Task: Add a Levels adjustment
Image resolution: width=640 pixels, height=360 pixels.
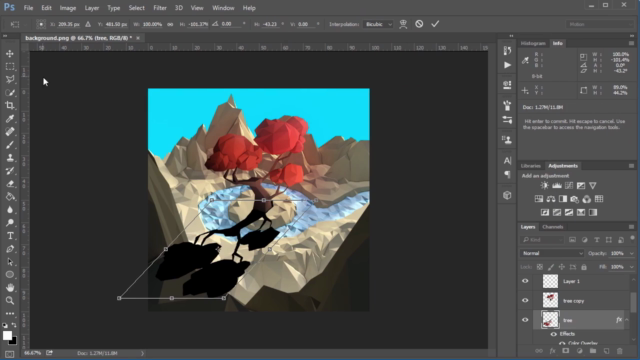Action: (x=557, y=186)
